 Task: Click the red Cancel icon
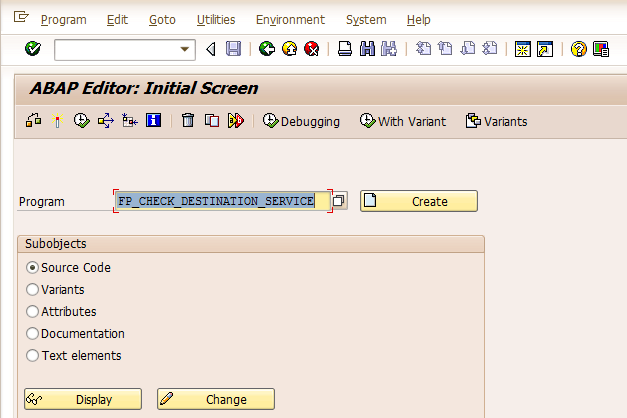coord(312,49)
